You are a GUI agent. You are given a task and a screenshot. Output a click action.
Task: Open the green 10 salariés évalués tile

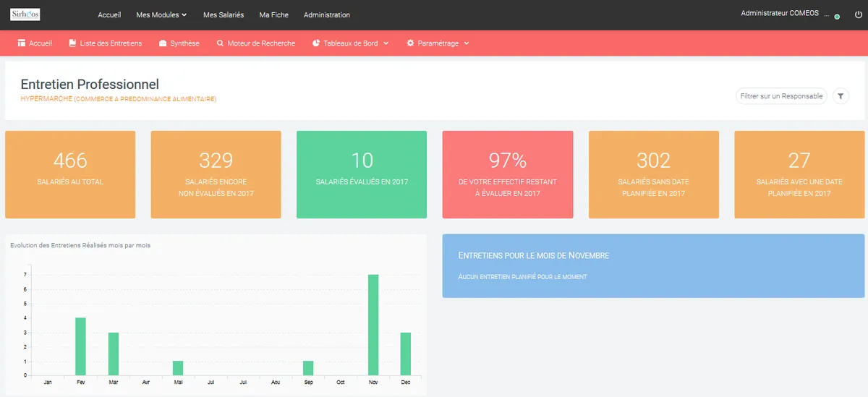[362, 174]
